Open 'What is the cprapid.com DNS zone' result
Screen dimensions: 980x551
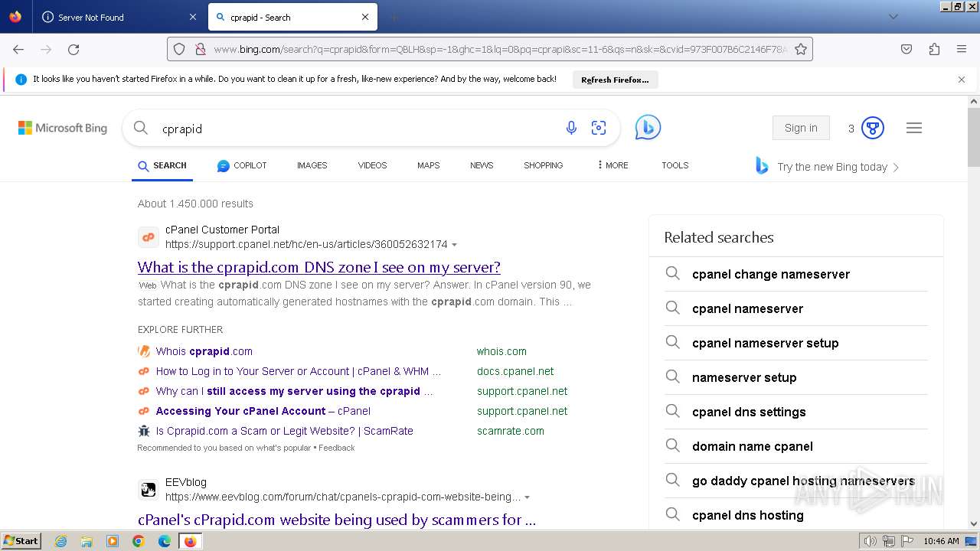(x=319, y=267)
